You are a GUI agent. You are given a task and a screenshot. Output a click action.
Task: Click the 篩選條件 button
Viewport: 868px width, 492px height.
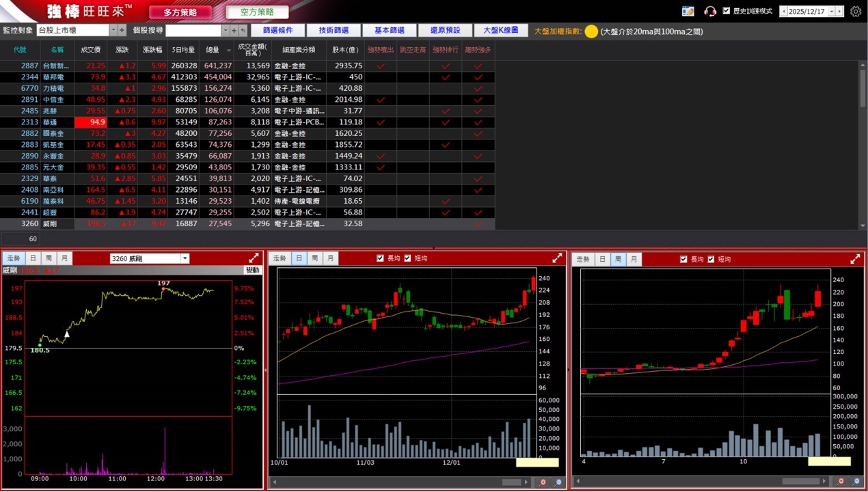pos(277,31)
